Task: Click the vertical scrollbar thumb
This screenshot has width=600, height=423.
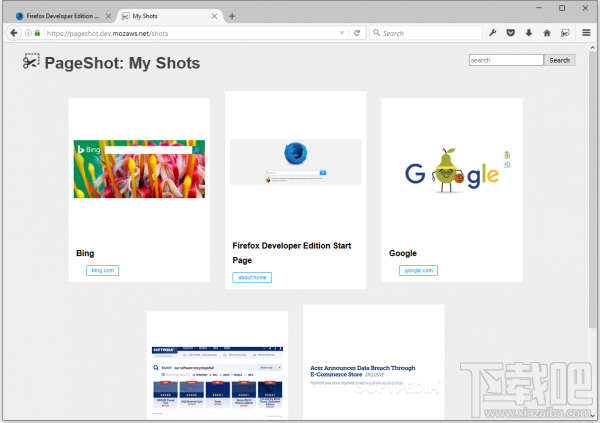Action: 592,189
